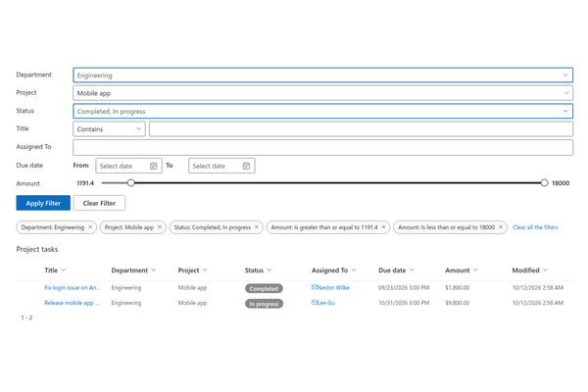Screen dimensions: 588x392
Task: Click the Due date To field
Action: 221,166
